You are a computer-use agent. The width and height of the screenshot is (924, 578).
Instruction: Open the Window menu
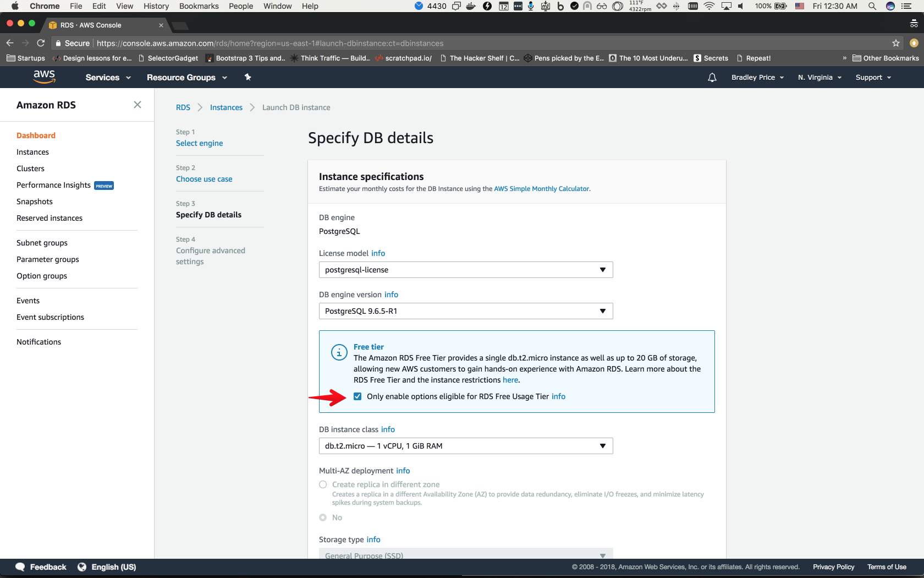coord(277,6)
